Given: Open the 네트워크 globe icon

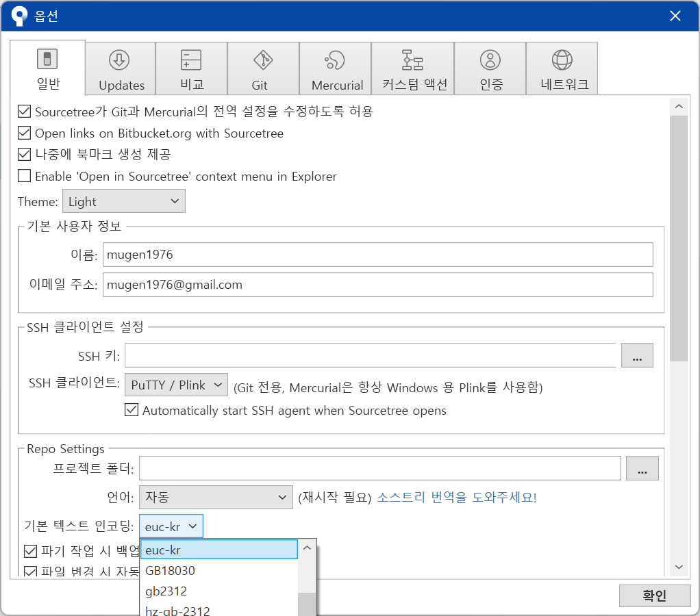Looking at the screenshot, I should (x=562, y=60).
